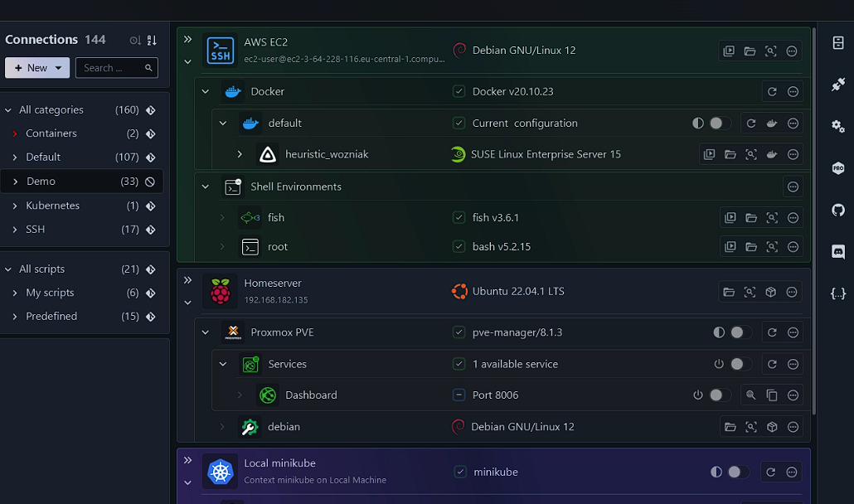
Task: Copy Dashboard Port 8006 address
Action: coord(772,395)
